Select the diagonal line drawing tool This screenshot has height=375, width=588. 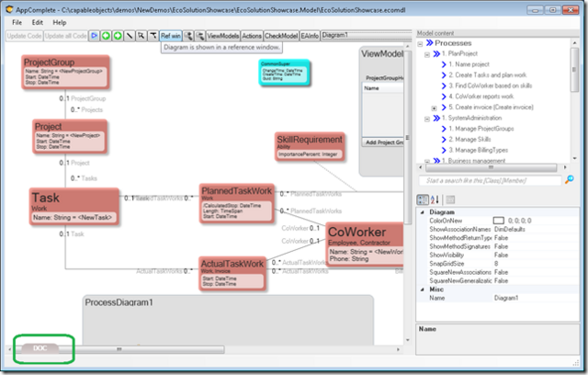[130, 36]
